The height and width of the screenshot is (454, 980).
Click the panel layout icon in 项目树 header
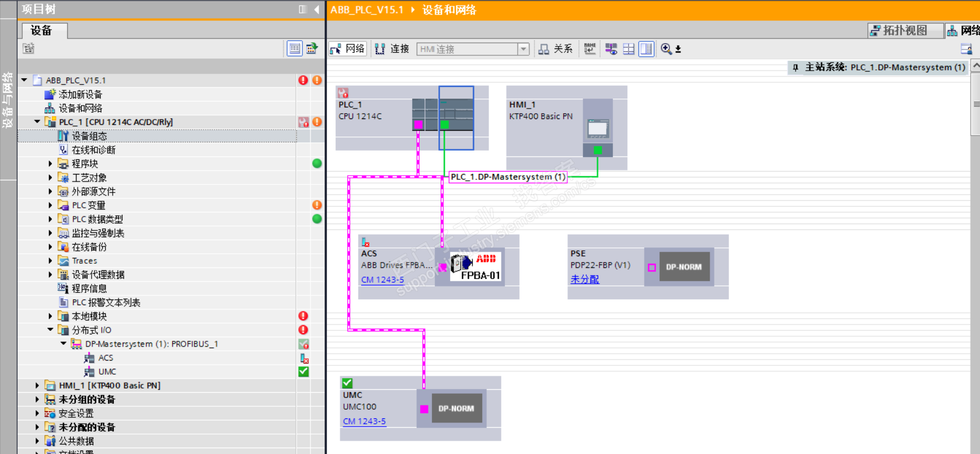[302, 9]
